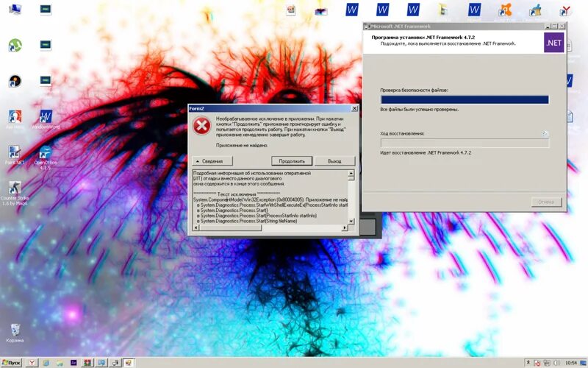
Task: Click the Продолжить button in Form2 dialog
Action: click(292, 161)
